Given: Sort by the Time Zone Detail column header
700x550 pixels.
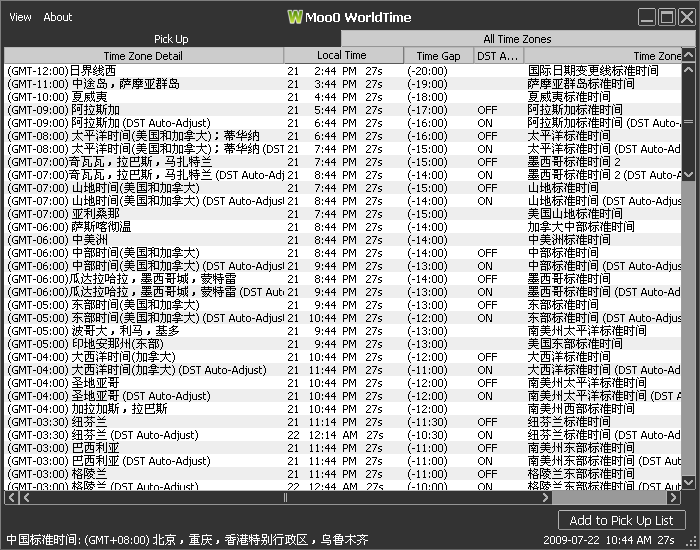Looking at the screenshot, I should pos(143,56).
